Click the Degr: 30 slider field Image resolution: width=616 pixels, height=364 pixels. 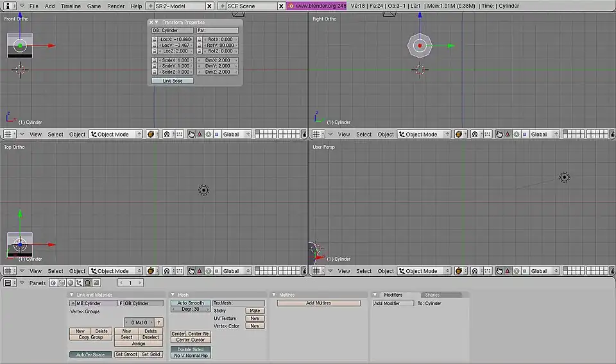coord(191,310)
